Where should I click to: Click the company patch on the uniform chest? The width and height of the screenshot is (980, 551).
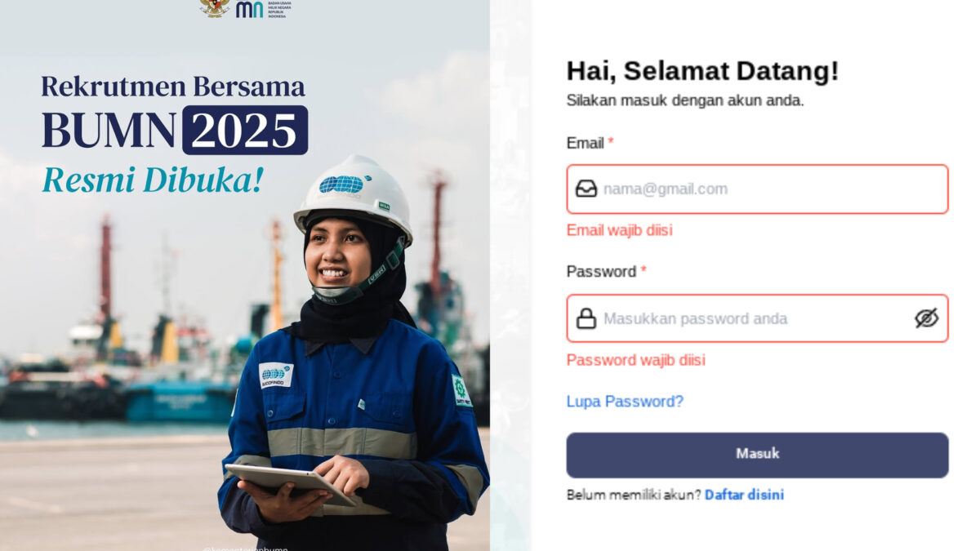point(276,375)
